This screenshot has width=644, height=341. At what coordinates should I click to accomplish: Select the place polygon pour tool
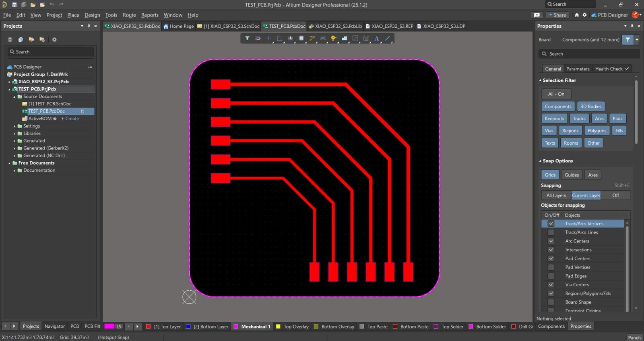[345, 38]
